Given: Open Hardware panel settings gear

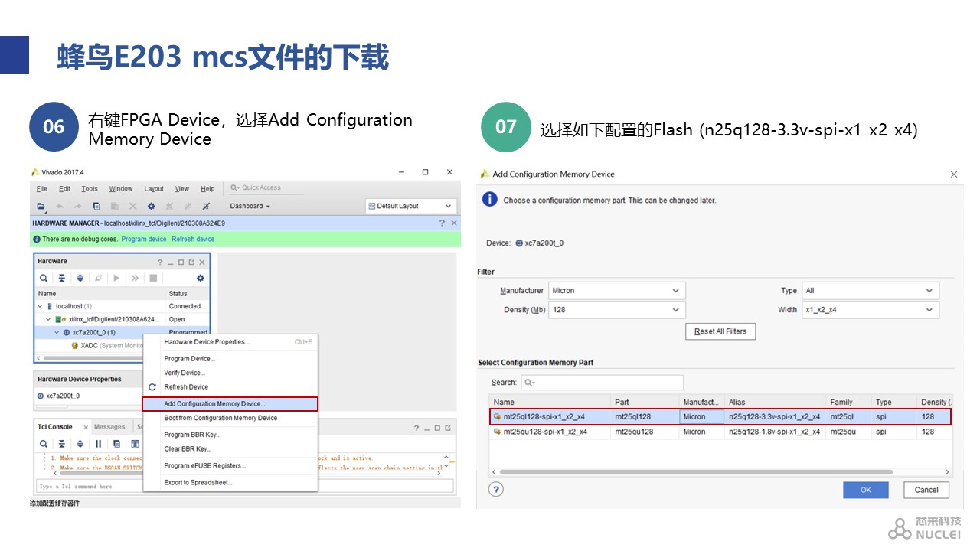Looking at the screenshot, I should coord(201,279).
